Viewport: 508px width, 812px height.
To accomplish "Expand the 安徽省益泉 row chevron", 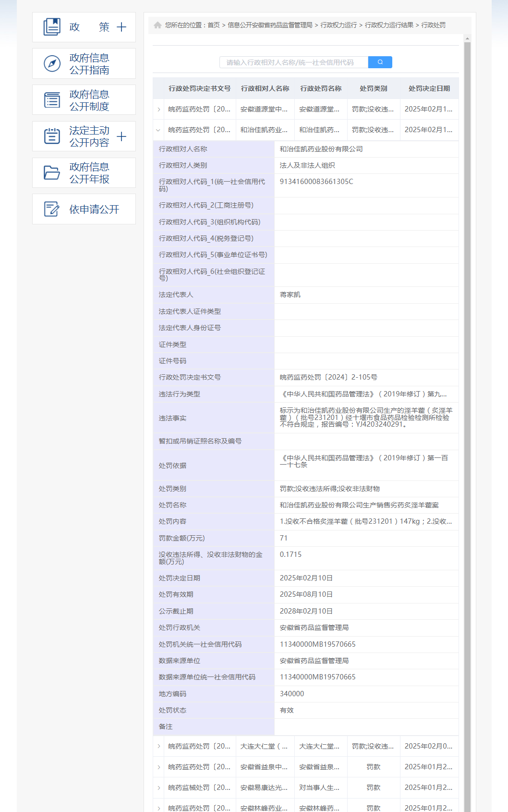I will click(158, 767).
